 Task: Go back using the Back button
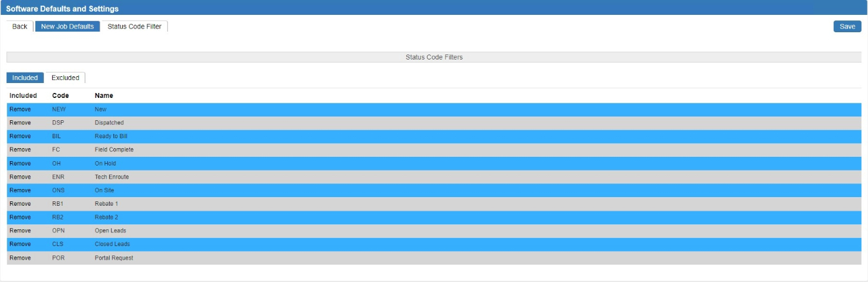point(20,27)
